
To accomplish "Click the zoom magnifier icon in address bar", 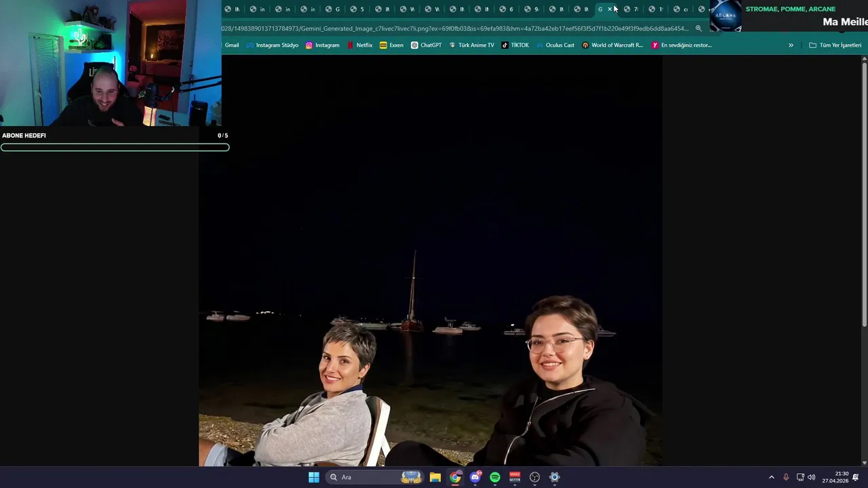I will pyautogui.click(x=698, y=28).
